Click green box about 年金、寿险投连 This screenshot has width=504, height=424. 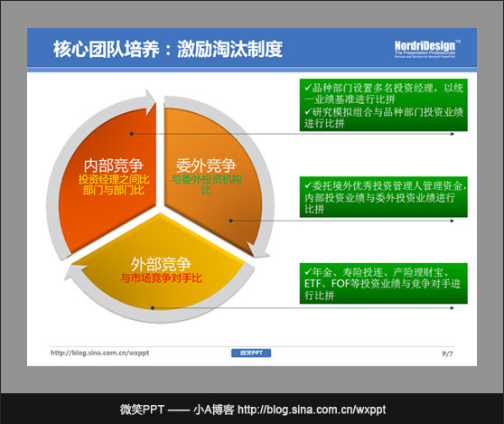coord(384,283)
